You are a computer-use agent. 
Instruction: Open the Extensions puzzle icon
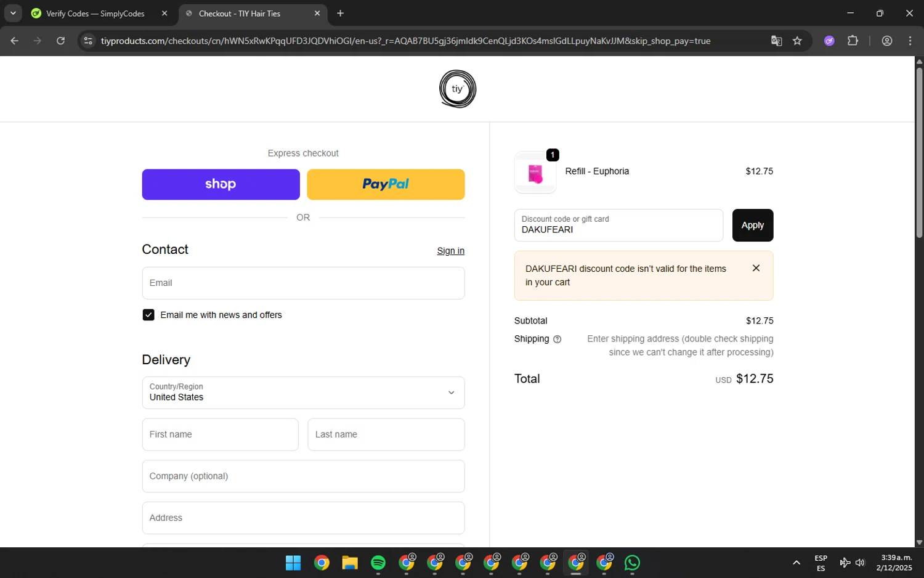pyautogui.click(x=853, y=41)
